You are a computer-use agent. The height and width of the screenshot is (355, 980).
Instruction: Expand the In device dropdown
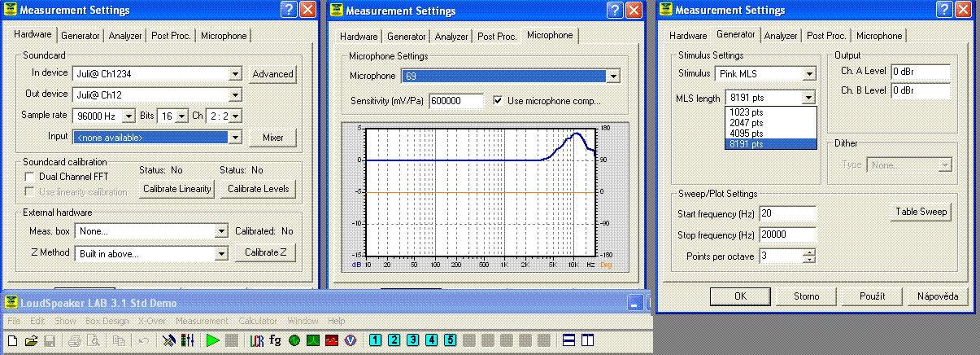click(x=235, y=74)
